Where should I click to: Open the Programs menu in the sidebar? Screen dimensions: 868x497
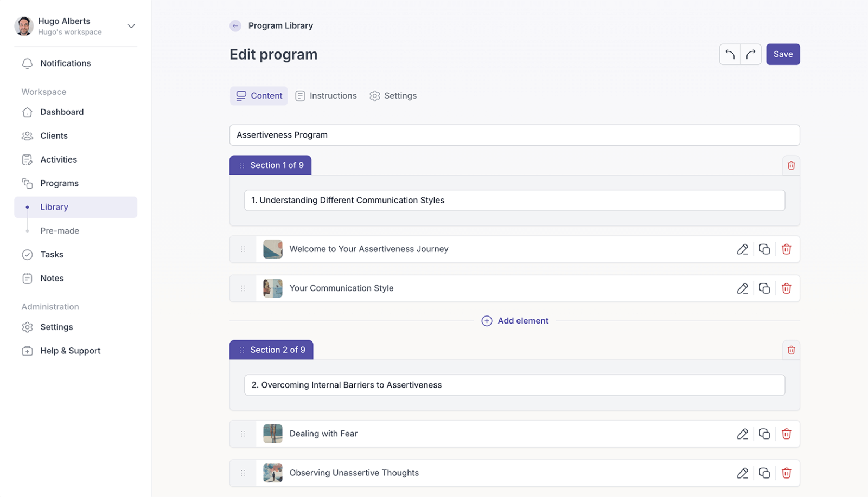tap(59, 183)
